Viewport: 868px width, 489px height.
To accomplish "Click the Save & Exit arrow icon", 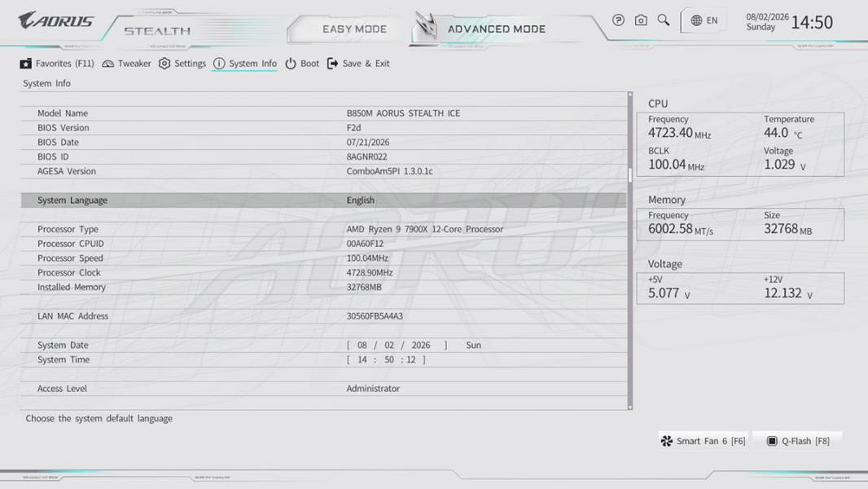I will (333, 64).
